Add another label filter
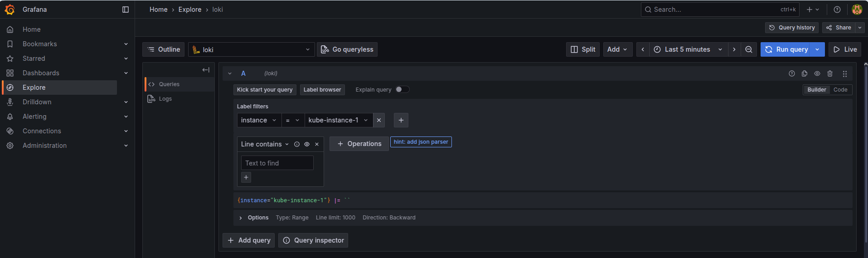The height and width of the screenshot is (258, 868). (401, 120)
